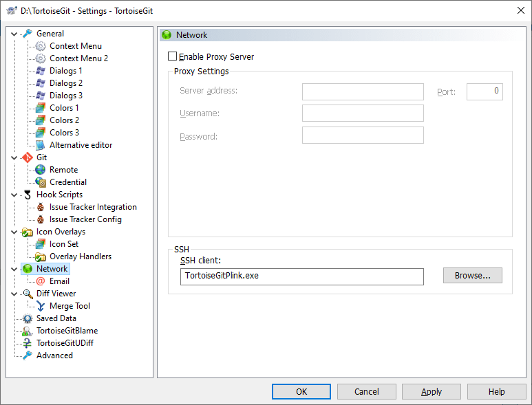Click the Server address input field
The width and height of the screenshot is (532, 405).
[363, 92]
